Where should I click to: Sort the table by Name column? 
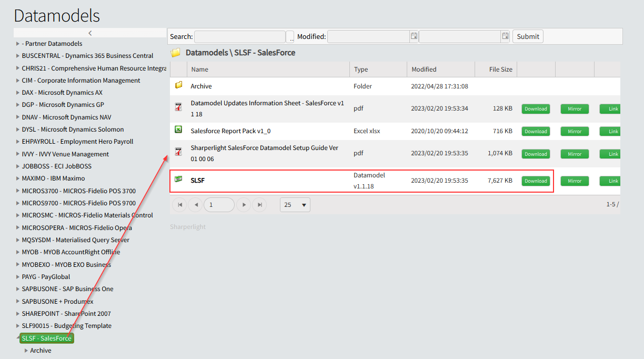pyautogui.click(x=199, y=69)
